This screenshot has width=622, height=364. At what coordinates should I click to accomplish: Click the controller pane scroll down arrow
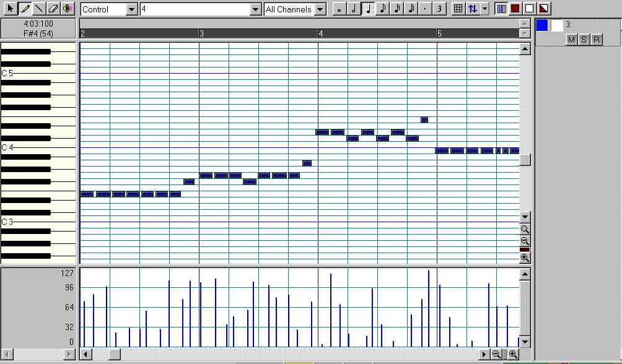(x=525, y=342)
